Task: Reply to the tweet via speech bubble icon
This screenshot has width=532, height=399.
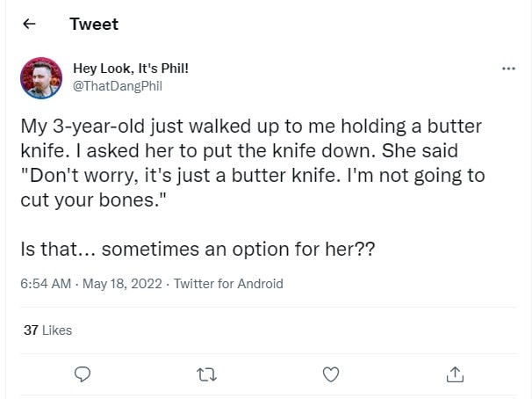Action: [x=83, y=374]
